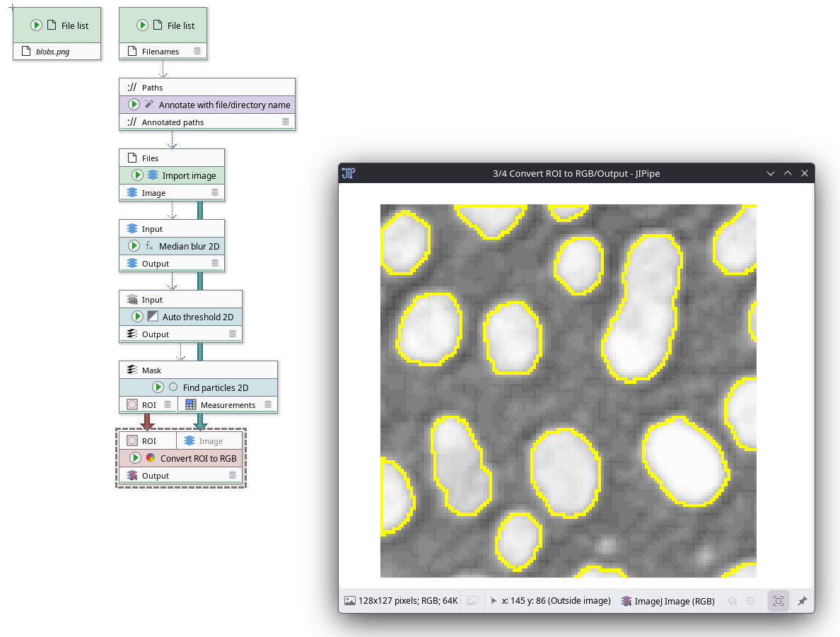
Task: Click play on Auto threshold 2D node
Action: click(137, 317)
